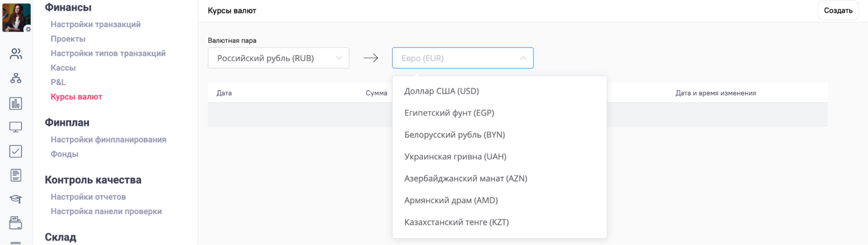Click the Дата column header

pos(224,93)
